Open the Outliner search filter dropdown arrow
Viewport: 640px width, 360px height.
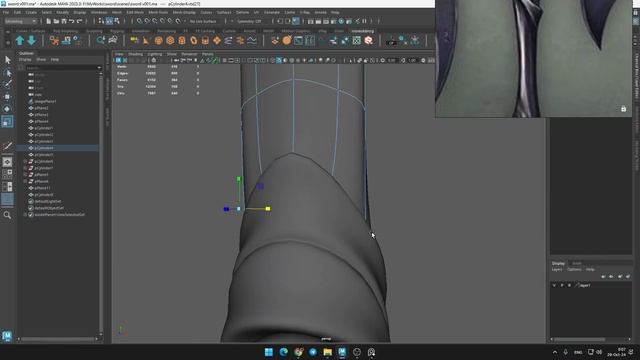click(x=99, y=68)
